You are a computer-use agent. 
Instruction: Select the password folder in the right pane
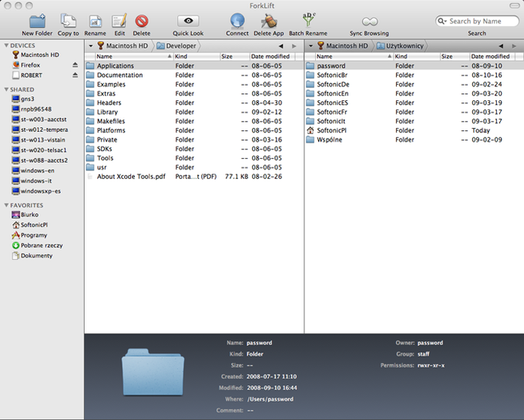point(414,66)
